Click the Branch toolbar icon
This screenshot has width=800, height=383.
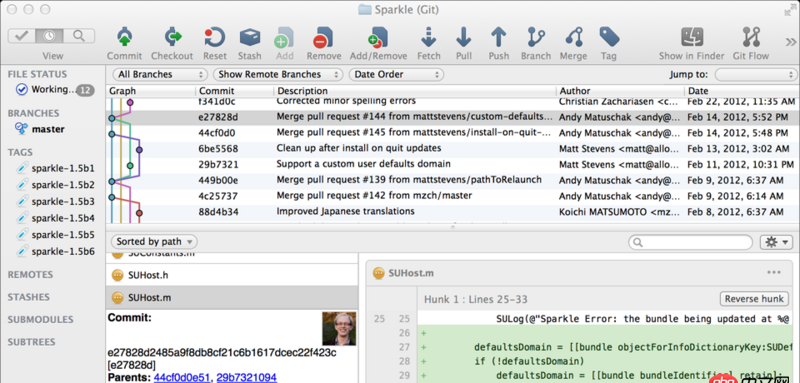[x=536, y=37]
